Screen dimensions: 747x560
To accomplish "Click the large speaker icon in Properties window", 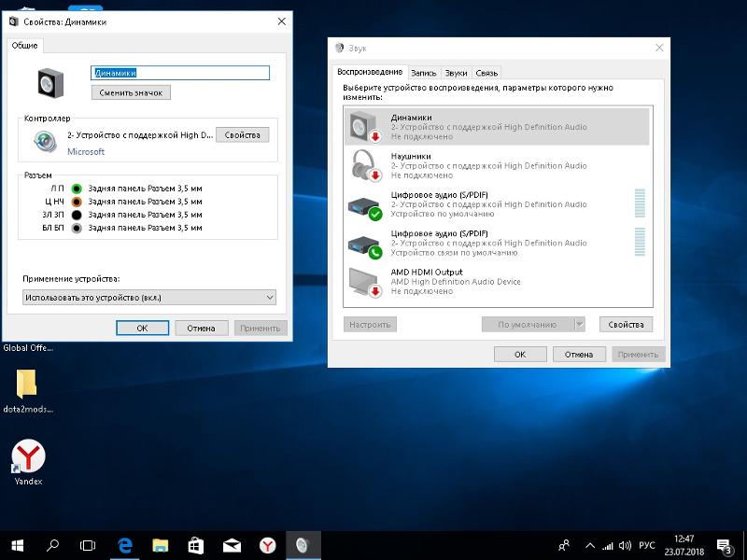I will 50,83.
